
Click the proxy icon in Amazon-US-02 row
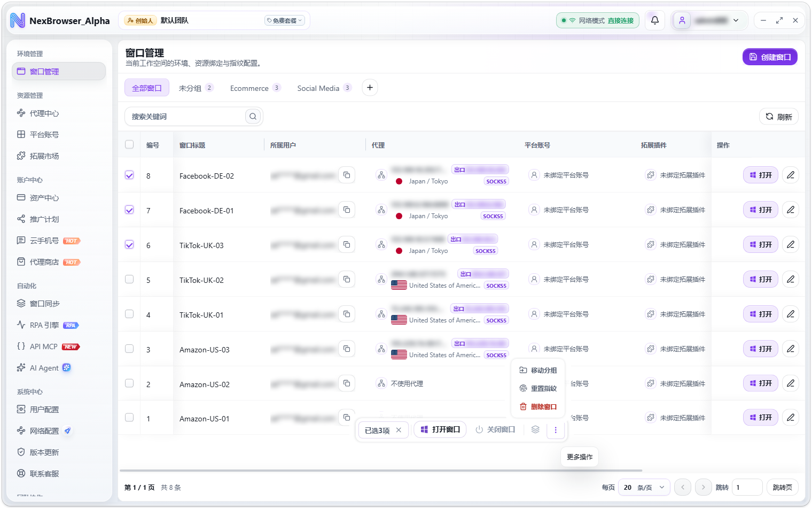click(x=381, y=383)
